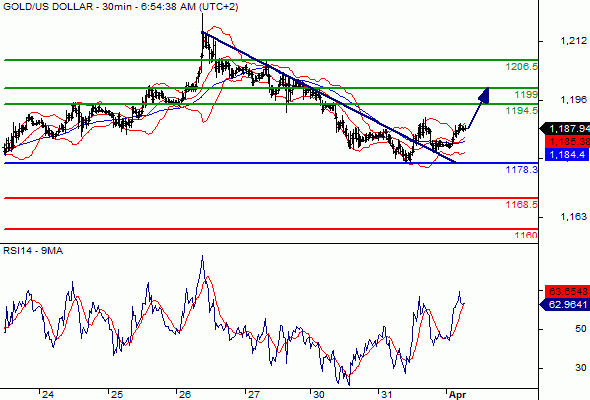The image size is (590, 400).
Task: Click the 26 date marker on time axis
Action: click(x=184, y=394)
